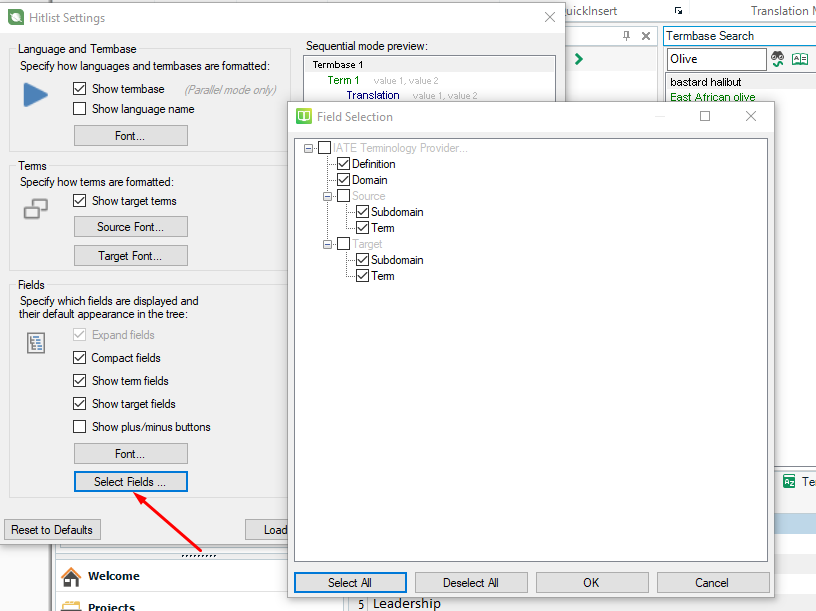Toggle Show plus/minus buttons checkbox
816x611 pixels.
point(80,427)
